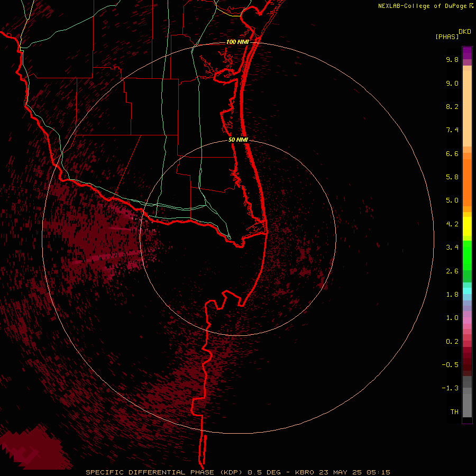This screenshot has height=476, width=476.
Task: Click the 5.0 value on the color scale
Action: click(452, 200)
